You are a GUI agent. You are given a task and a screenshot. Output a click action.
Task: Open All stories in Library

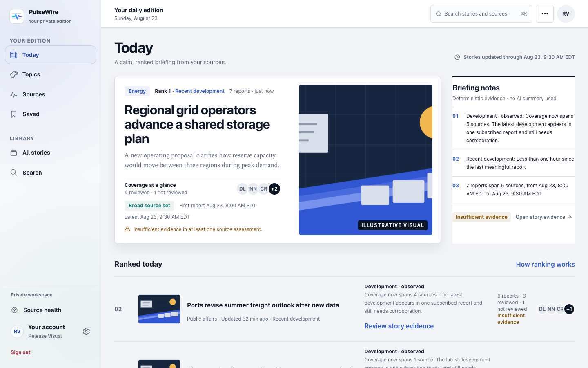point(51,153)
